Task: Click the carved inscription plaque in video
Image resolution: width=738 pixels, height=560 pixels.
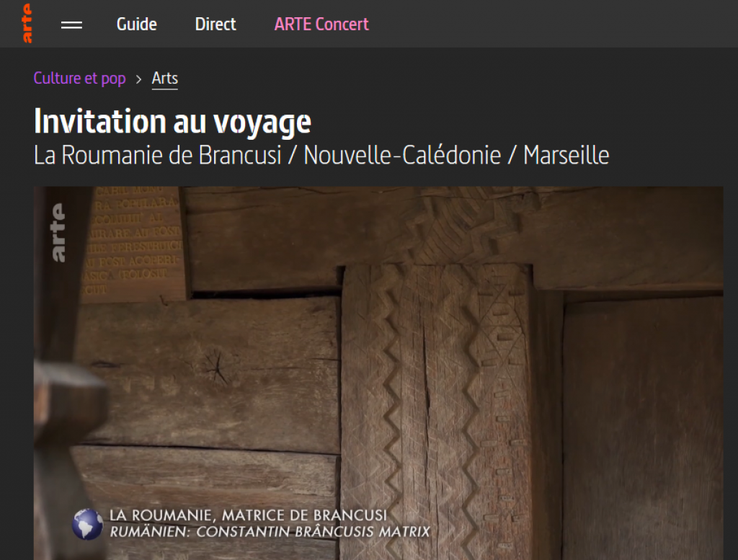Action: pos(134,242)
